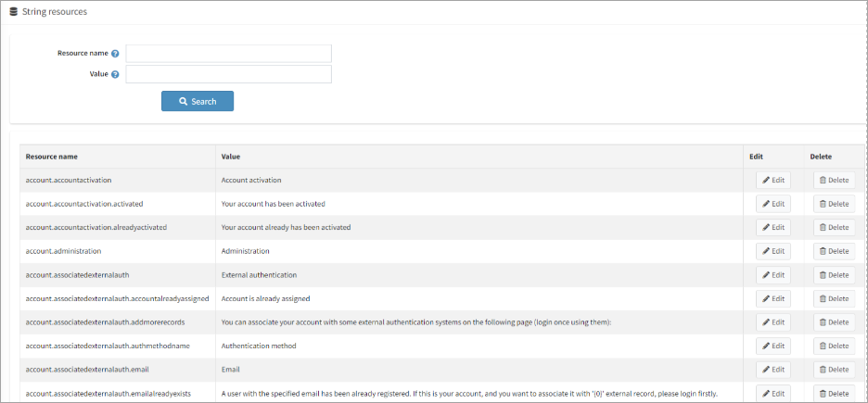Focus the Resource name input field
The width and height of the screenshot is (868, 403).
[228, 54]
